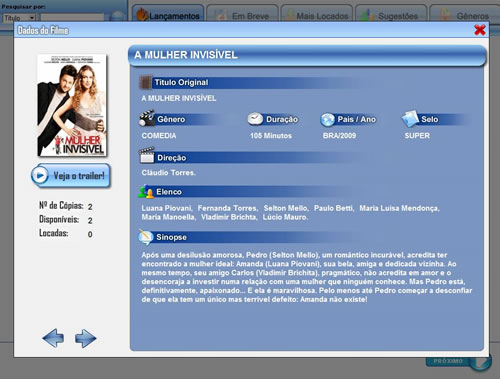
Task: Click the País / Ano globe icon
Action: tap(327, 119)
